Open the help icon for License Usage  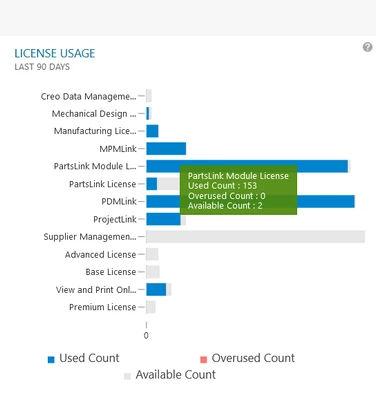367,47
